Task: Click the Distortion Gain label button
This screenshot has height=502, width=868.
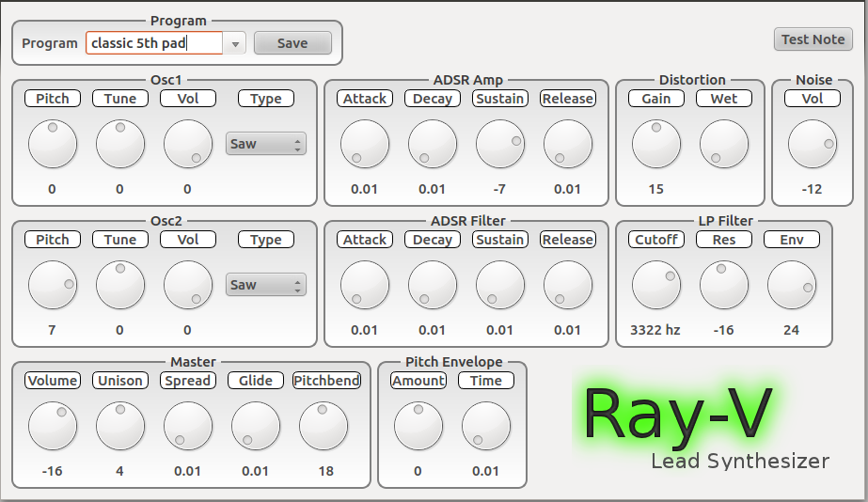Action: coord(656,99)
